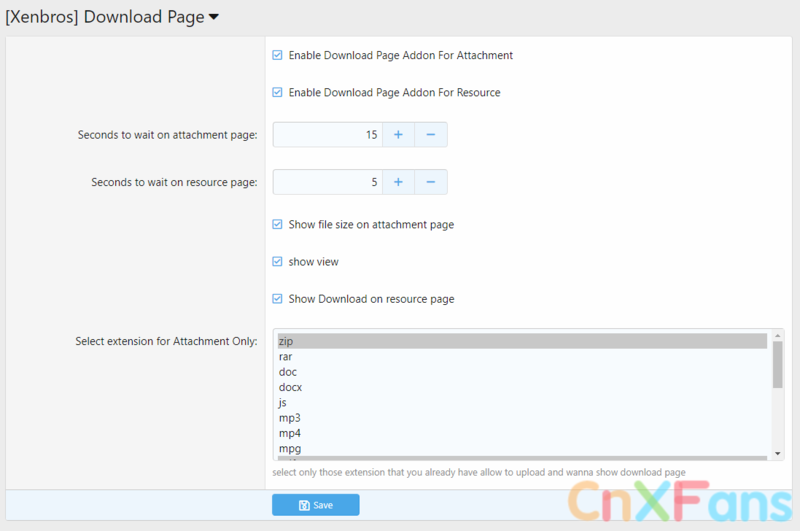The width and height of the screenshot is (800, 531).
Task: Toggle the show view checkbox
Action: [x=277, y=262]
